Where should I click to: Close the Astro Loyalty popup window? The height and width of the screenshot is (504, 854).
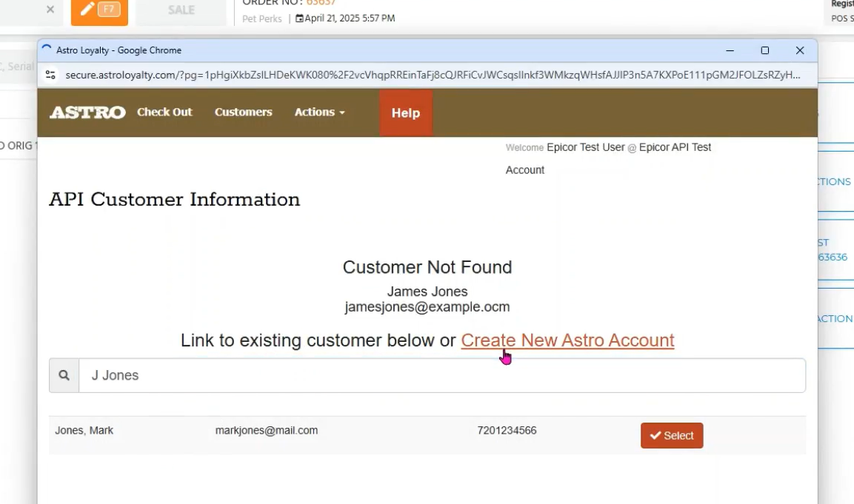tap(800, 50)
